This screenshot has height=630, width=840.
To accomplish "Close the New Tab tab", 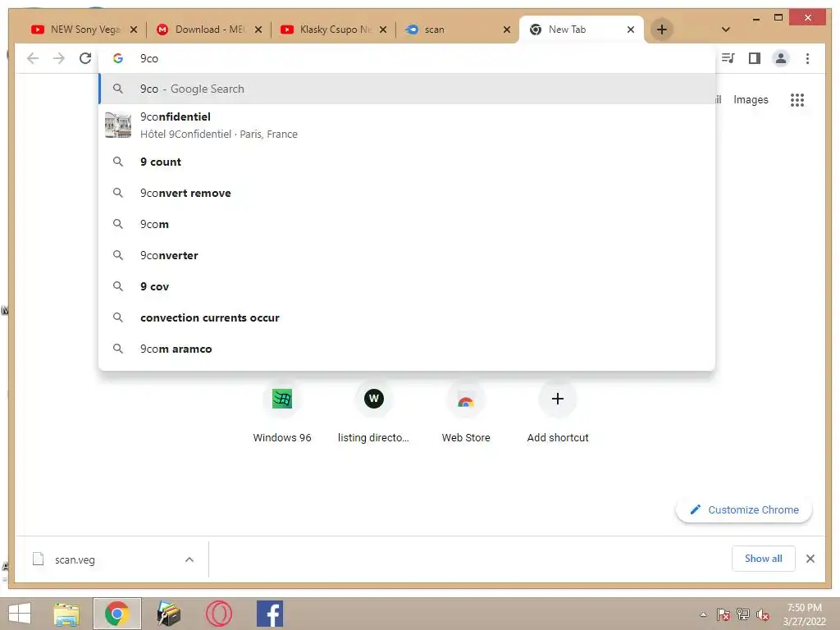I will coord(631,30).
